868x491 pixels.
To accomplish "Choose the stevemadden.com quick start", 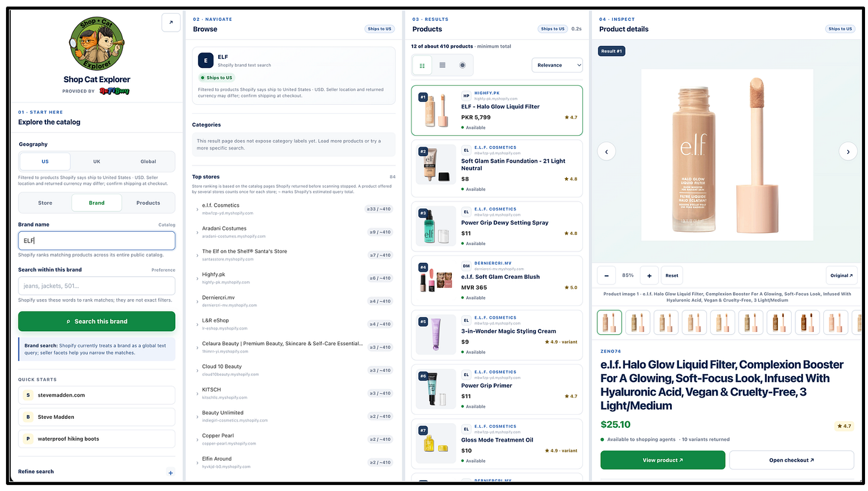I will [97, 395].
